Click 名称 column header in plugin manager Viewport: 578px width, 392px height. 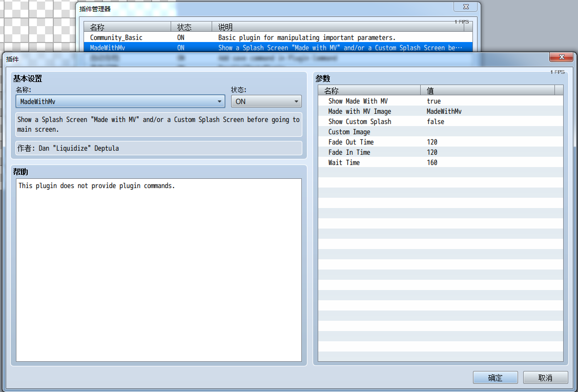point(128,27)
